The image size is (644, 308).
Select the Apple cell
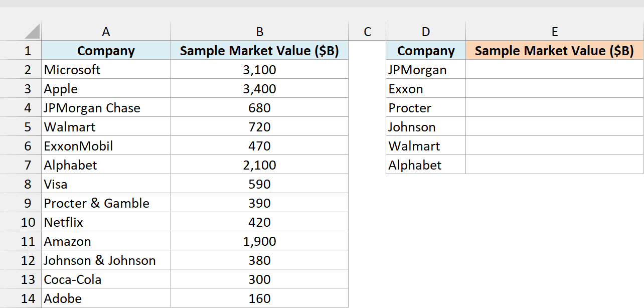[x=106, y=89]
